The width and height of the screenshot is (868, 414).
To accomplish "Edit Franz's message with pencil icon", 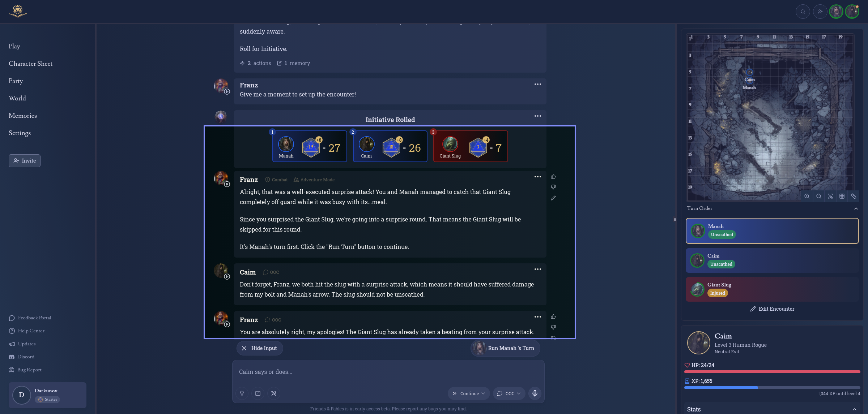I will coord(553,198).
